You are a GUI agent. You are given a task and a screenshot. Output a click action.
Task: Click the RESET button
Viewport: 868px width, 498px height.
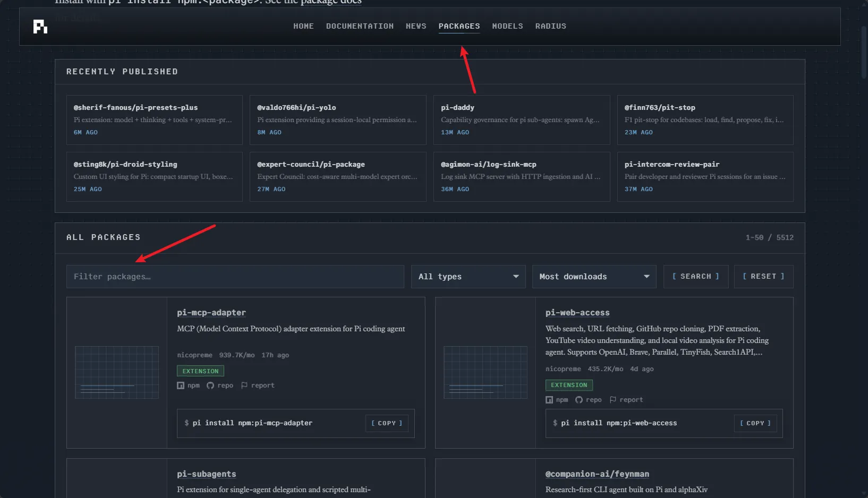pos(763,277)
